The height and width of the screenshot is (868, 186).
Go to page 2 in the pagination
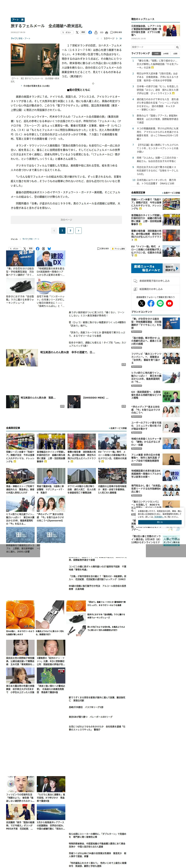[70, 230]
